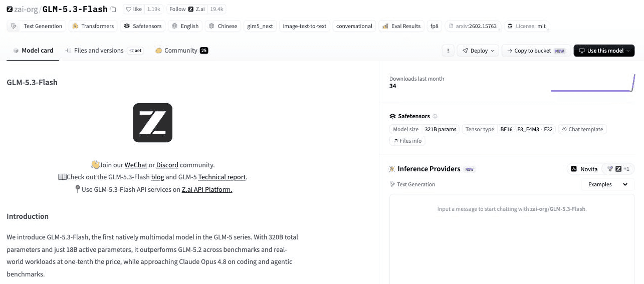Open the Discord community link
The width and height of the screenshot is (644, 284).
point(167,165)
